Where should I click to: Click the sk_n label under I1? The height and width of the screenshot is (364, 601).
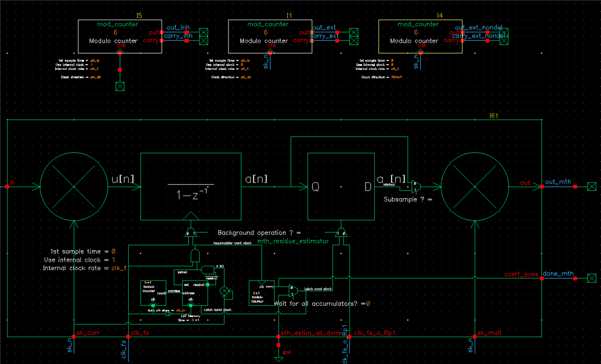coord(266,61)
